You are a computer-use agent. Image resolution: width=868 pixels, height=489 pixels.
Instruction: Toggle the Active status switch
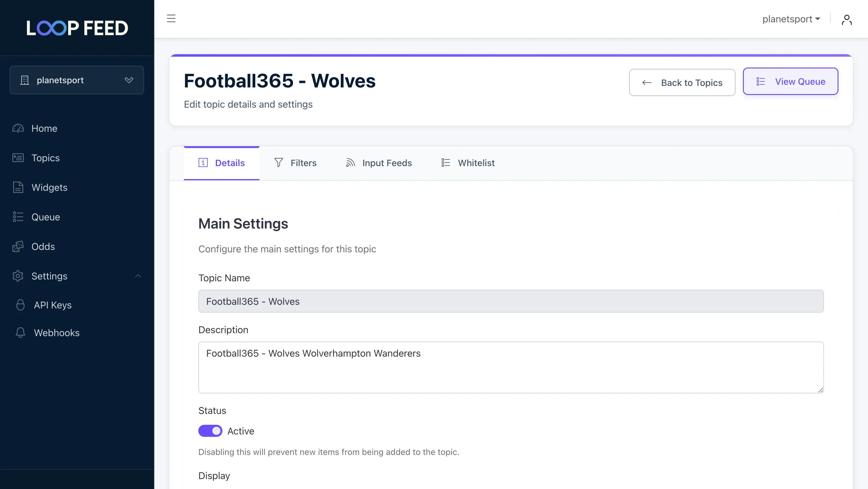tap(210, 431)
